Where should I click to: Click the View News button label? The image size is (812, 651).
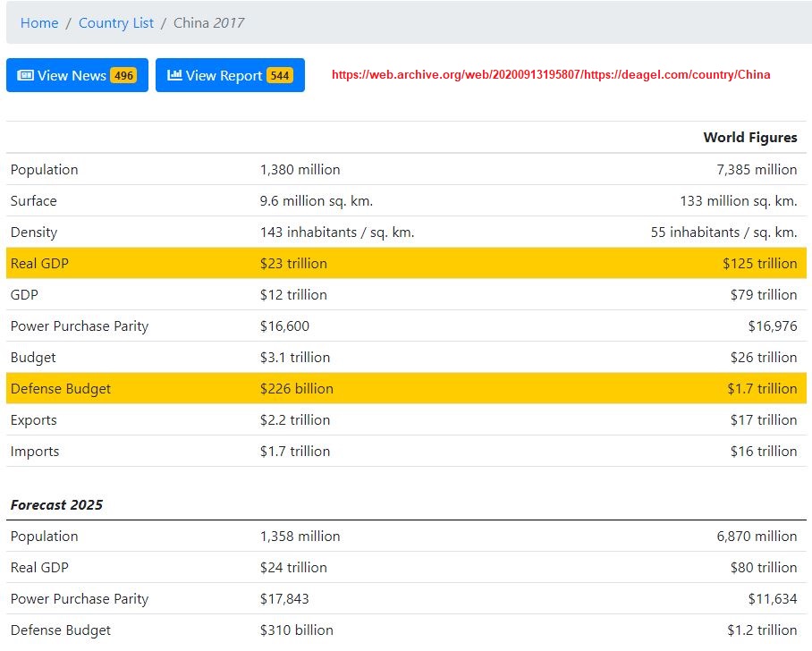(72, 76)
